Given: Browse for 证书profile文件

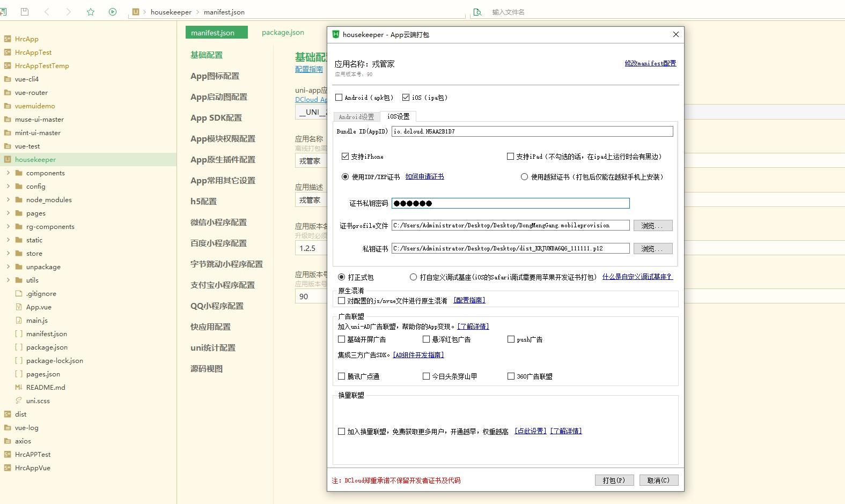Looking at the screenshot, I should click(653, 226).
